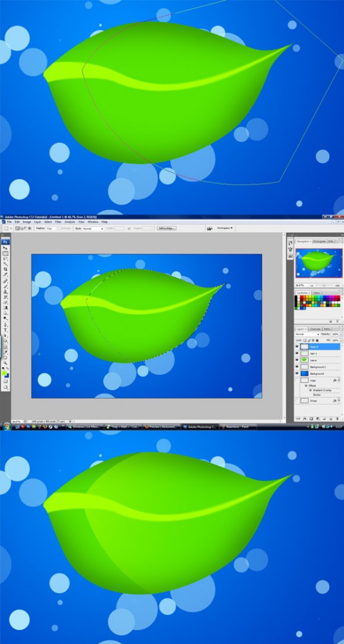
Task: Select the Lasso tool
Action: click(x=5, y=259)
